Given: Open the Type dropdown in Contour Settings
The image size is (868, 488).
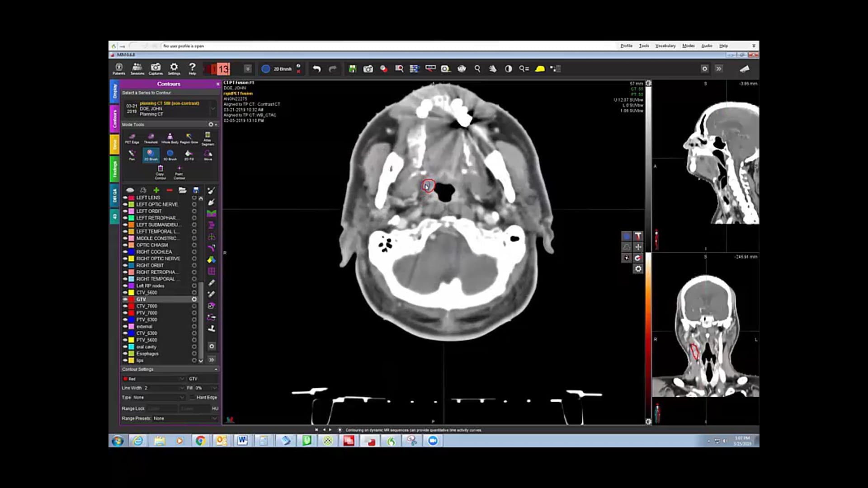Looking at the screenshot, I should [182, 398].
